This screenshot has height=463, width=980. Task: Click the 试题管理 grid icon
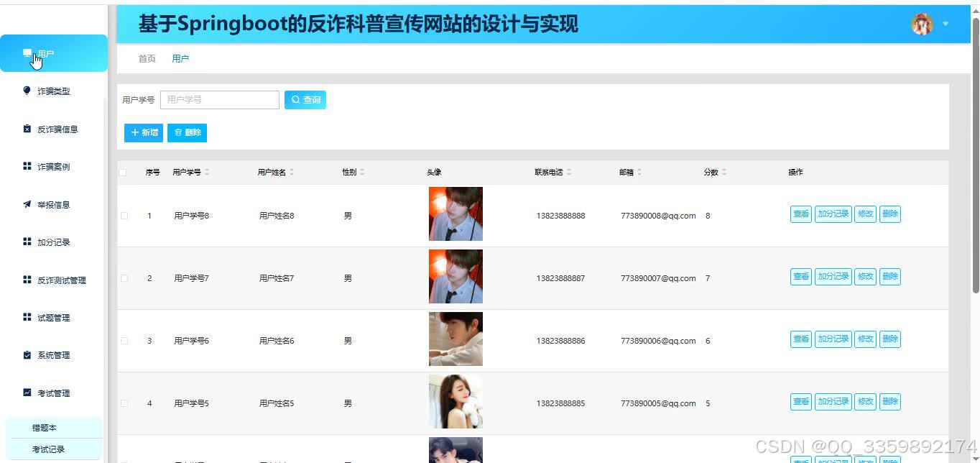pos(27,317)
